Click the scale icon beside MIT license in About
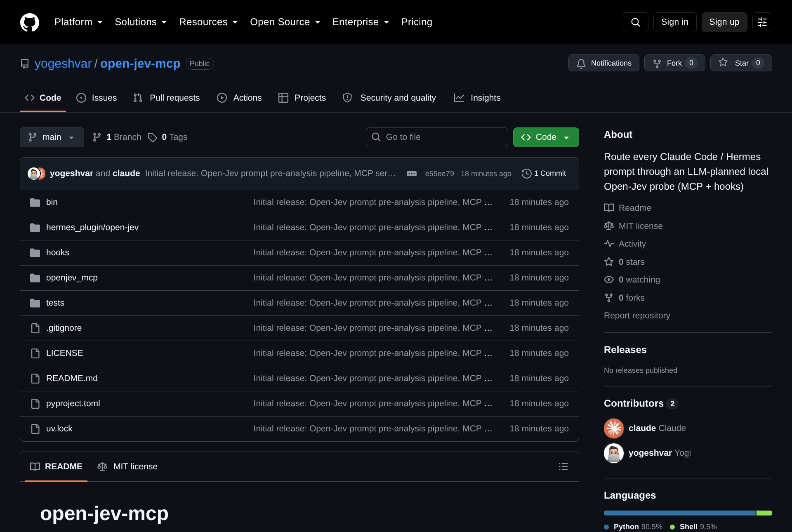The image size is (792, 532). pos(609,226)
